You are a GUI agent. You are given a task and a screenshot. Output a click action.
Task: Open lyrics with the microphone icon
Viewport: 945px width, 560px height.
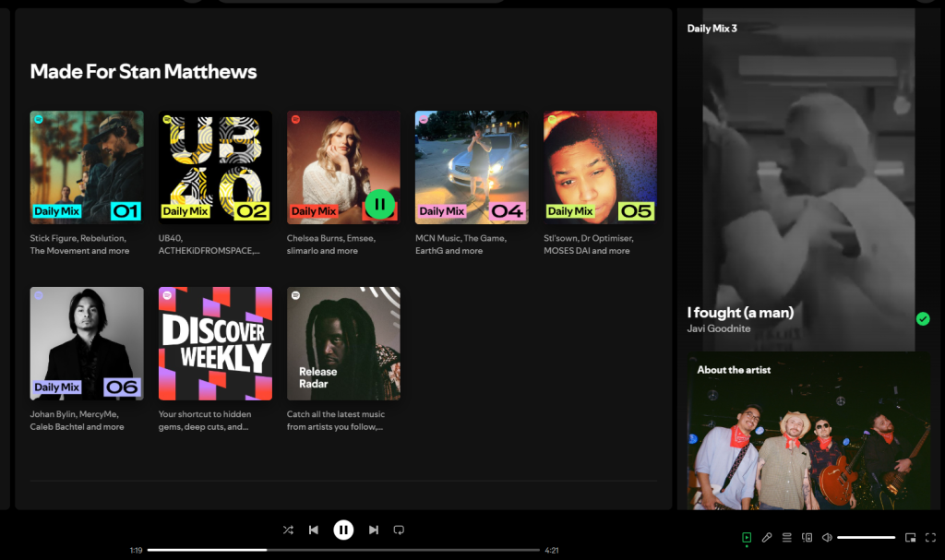[x=767, y=537]
